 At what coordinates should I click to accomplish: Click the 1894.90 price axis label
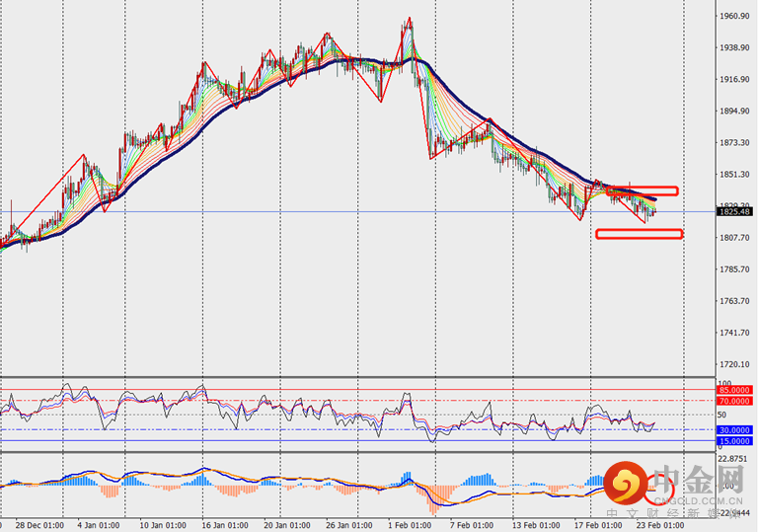click(x=733, y=112)
